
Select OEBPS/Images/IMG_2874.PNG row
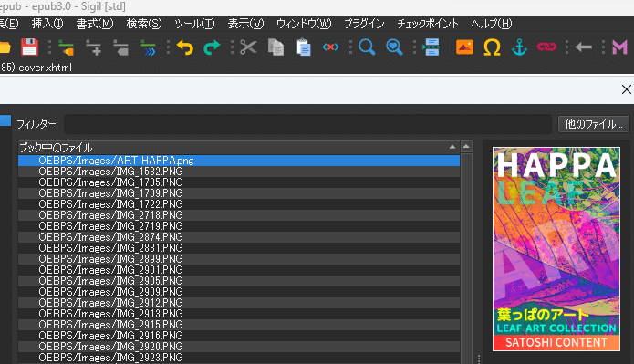(239, 237)
